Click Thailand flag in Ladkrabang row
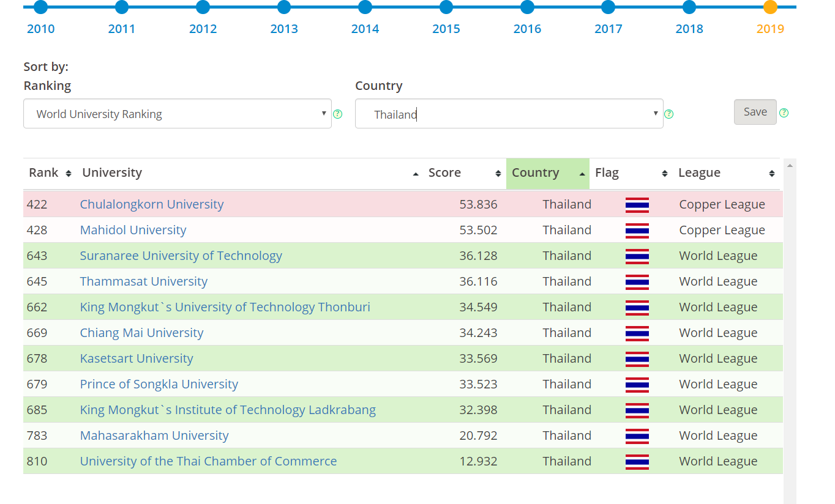The height and width of the screenshot is (504, 835). click(x=637, y=410)
